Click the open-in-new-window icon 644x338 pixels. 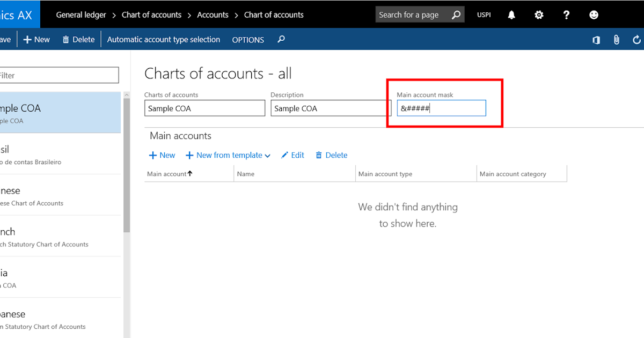coord(596,39)
